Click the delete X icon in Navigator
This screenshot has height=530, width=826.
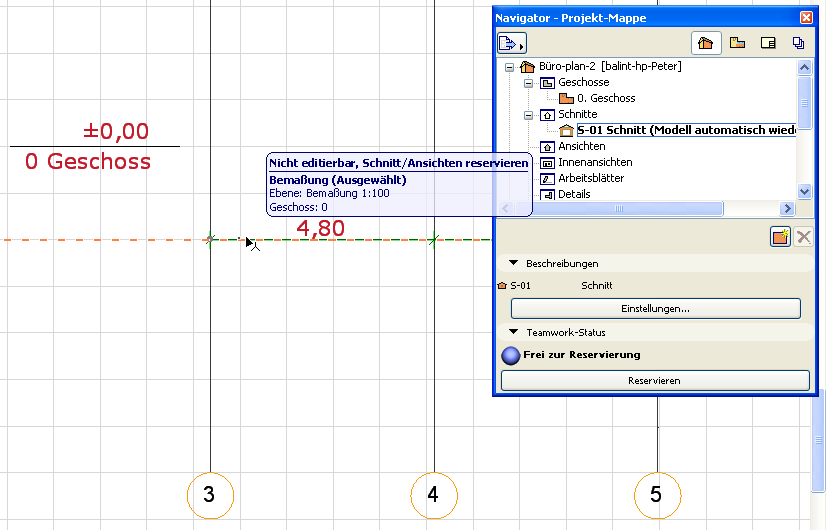(804, 237)
